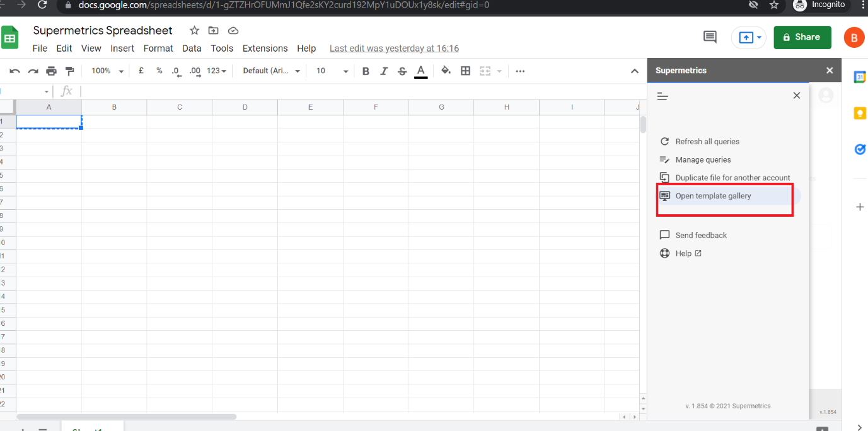The height and width of the screenshot is (431, 868).
Task: Increase decimal places
Action: pyautogui.click(x=195, y=71)
